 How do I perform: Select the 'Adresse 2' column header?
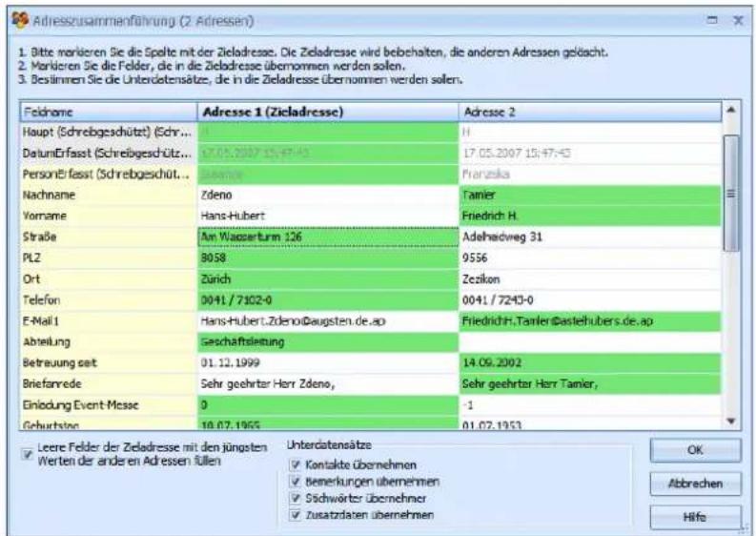click(590, 112)
